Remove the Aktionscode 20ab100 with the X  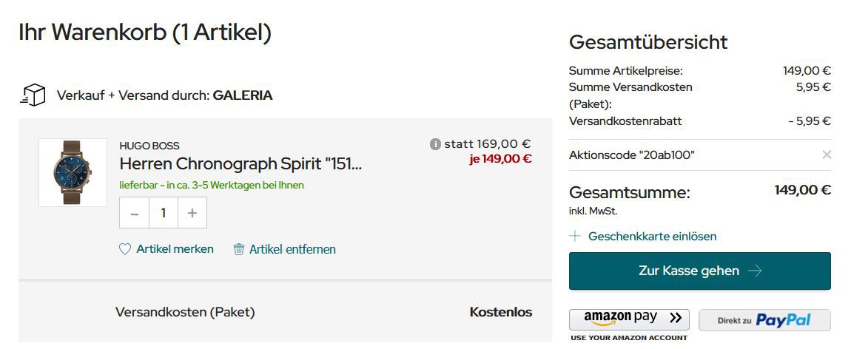click(x=827, y=155)
